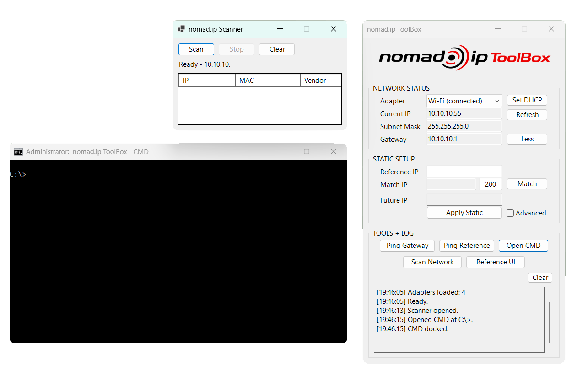Click the MAC column header

coord(268,81)
